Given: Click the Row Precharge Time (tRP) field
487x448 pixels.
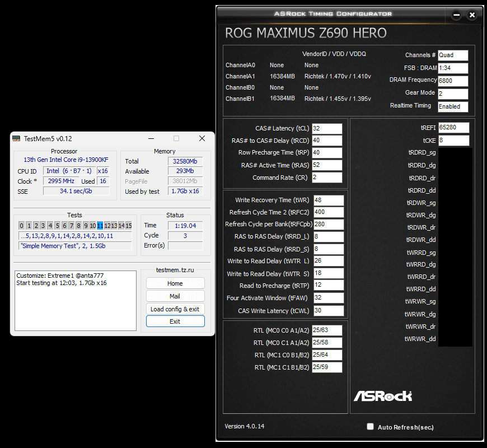Looking at the screenshot, I should click(327, 152).
